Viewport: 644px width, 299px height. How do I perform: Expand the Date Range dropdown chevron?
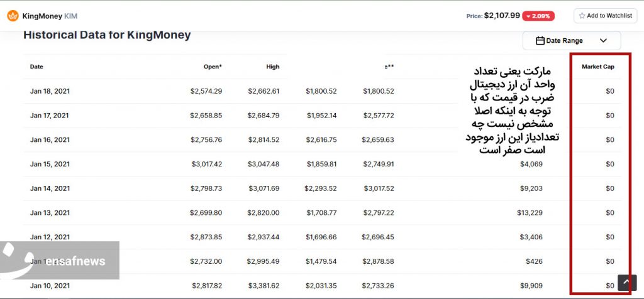click(x=603, y=41)
